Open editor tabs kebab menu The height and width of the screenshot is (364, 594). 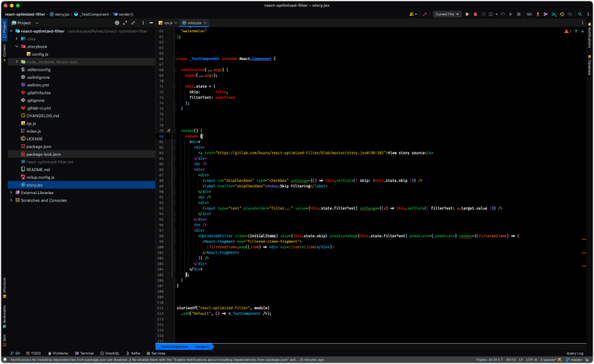tap(583, 23)
